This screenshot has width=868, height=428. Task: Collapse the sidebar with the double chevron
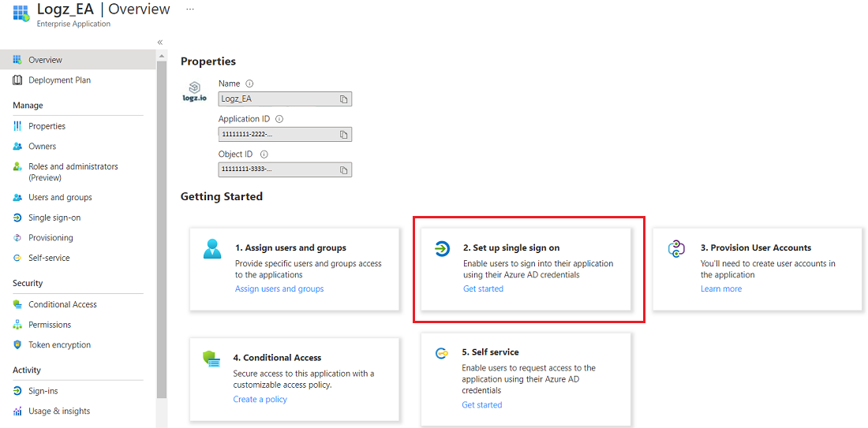tap(160, 43)
